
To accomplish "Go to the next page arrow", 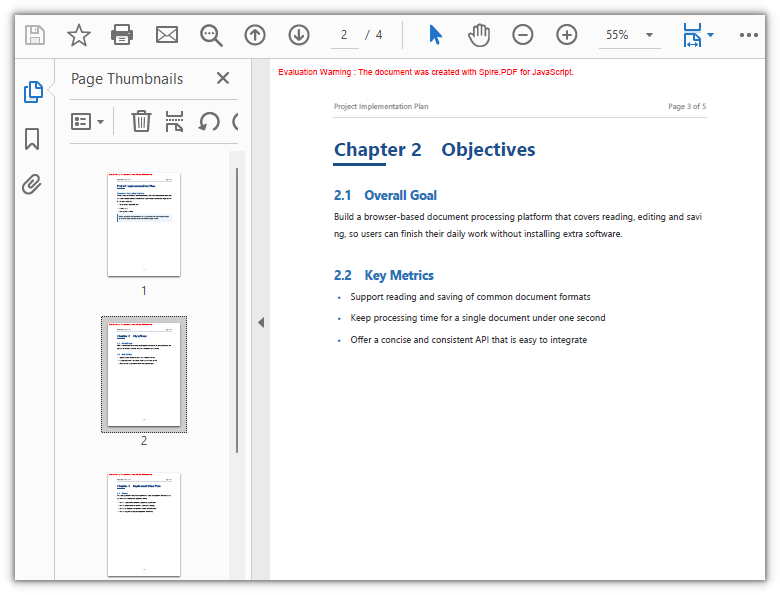I will 298,35.
